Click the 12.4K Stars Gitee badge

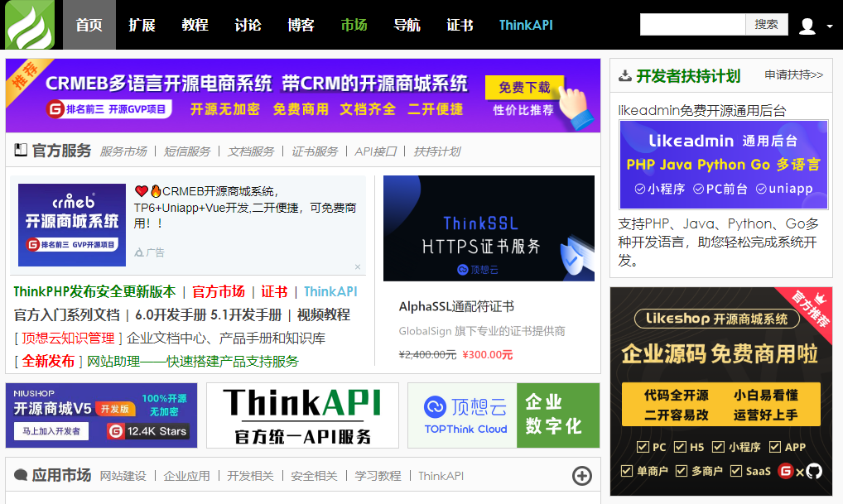pyautogui.click(x=148, y=431)
